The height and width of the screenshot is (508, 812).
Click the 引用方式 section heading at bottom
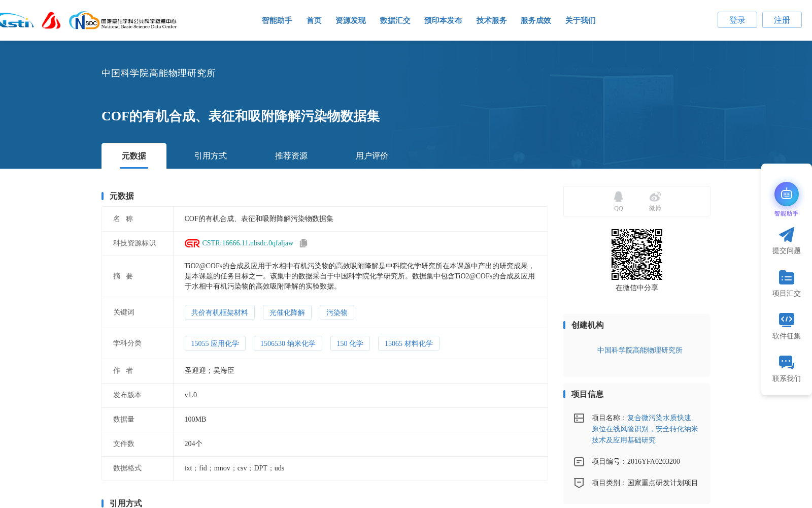(x=125, y=503)
